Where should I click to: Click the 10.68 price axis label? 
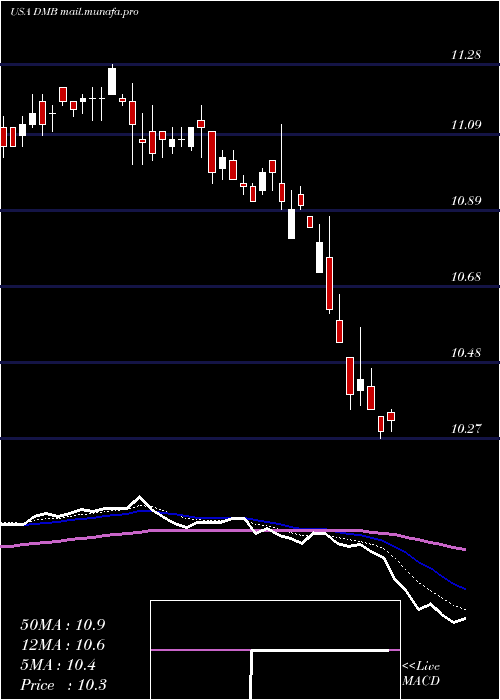[x=467, y=277]
